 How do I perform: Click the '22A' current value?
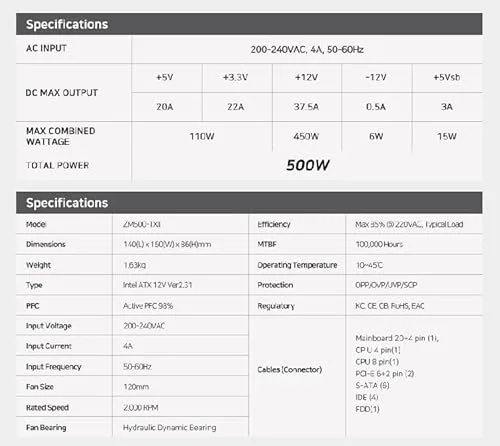[236, 107]
